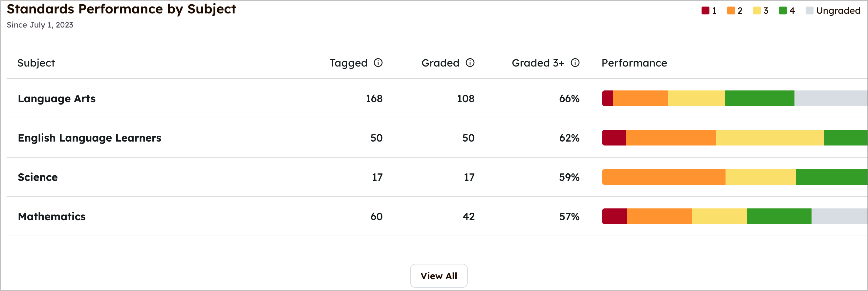Image resolution: width=868 pixels, height=291 pixels.
Task: Click the info icon beside Tagged column
Action: pyautogui.click(x=379, y=63)
